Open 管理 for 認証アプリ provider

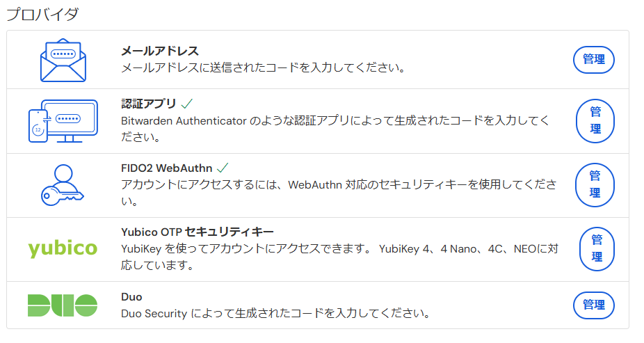click(595, 120)
